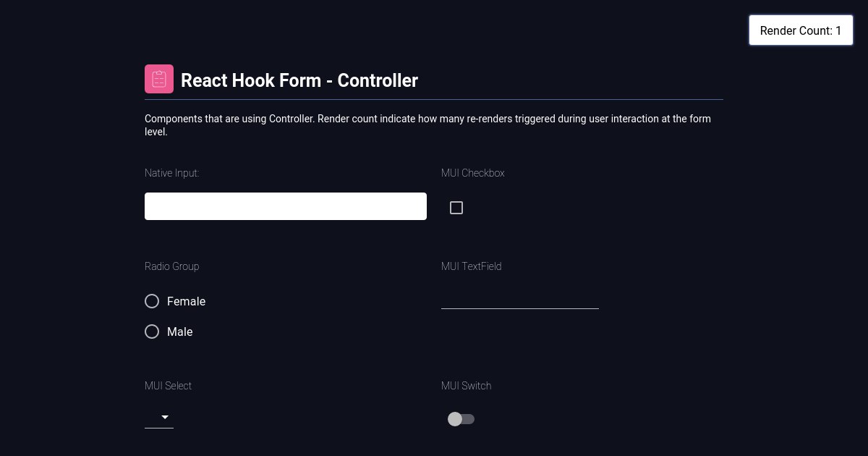Click the "React Hook Form - Controller" heading
This screenshot has height=456, width=868.
click(299, 80)
